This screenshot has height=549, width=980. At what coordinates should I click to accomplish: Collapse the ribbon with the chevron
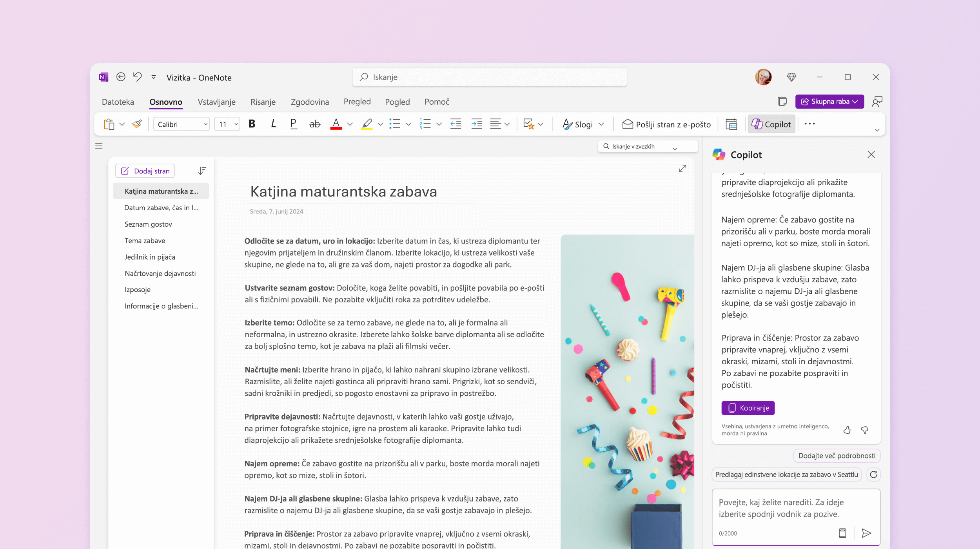pos(877,130)
